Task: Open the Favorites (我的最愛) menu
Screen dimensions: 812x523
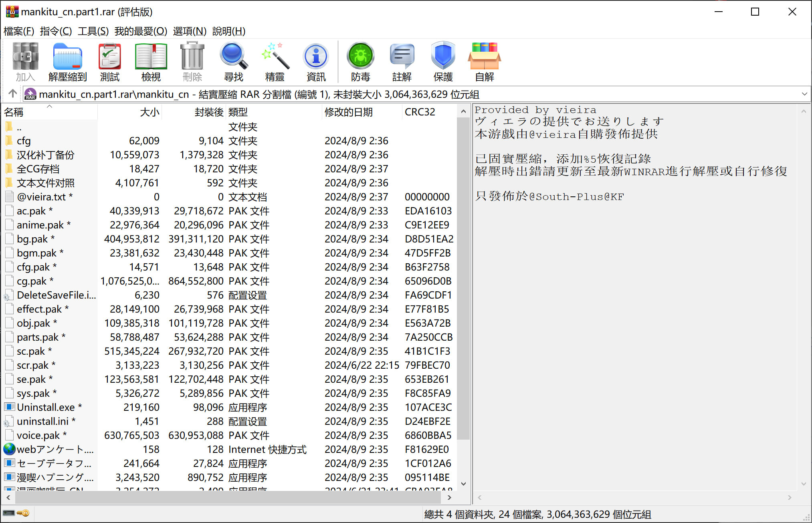Action: [141, 31]
